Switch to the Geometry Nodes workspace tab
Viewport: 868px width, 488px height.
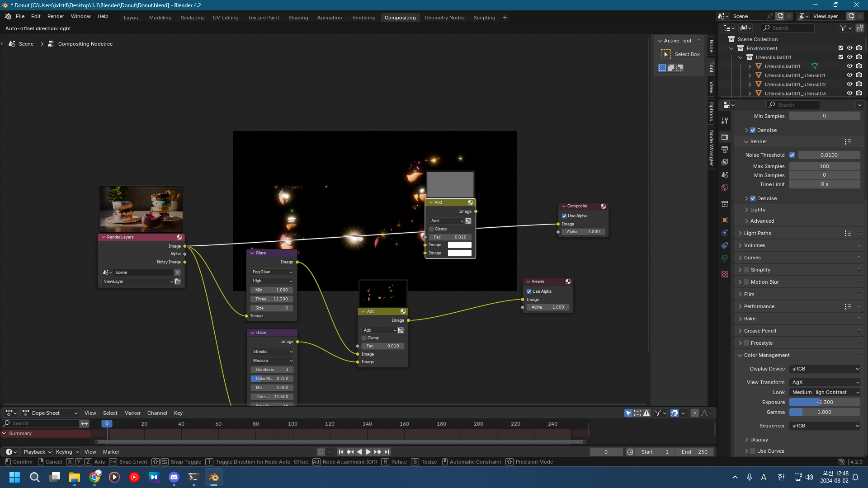click(x=444, y=18)
